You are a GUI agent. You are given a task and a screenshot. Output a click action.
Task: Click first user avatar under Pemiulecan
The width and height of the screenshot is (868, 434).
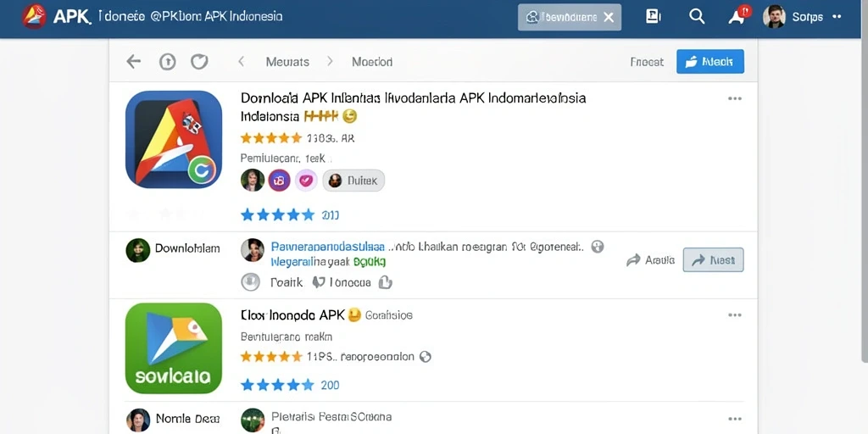pyautogui.click(x=253, y=180)
